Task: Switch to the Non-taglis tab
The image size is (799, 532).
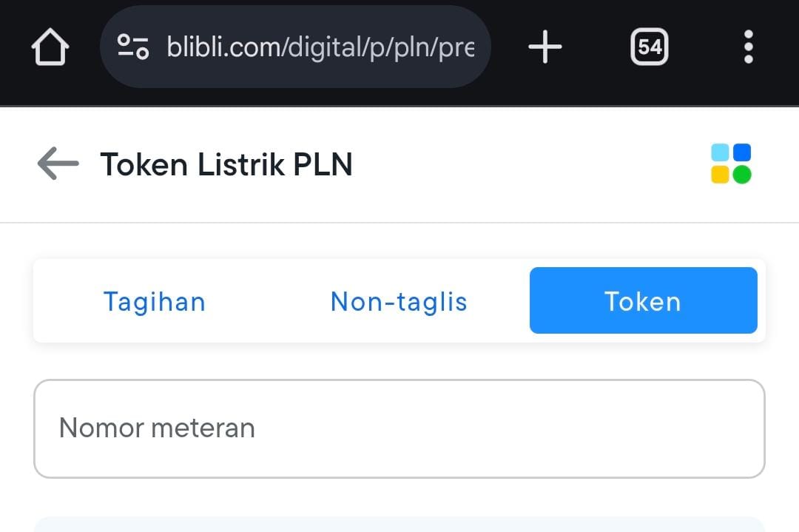Action: click(x=399, y=301)
